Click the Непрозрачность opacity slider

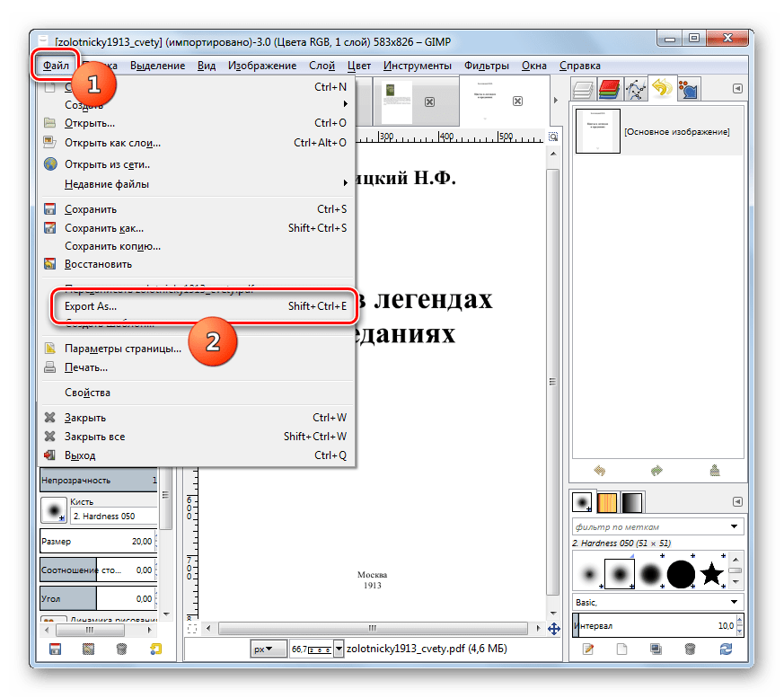99,480
